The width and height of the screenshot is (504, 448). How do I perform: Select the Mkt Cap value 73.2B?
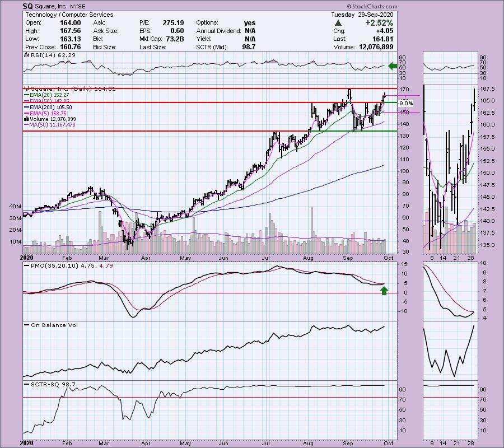(175, 39)
